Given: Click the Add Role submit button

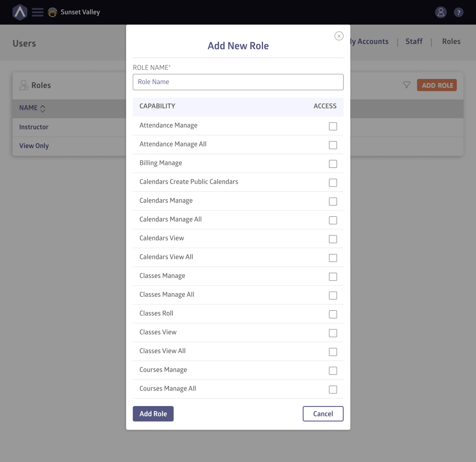Looking at the screenshot, I should [153, 414].
